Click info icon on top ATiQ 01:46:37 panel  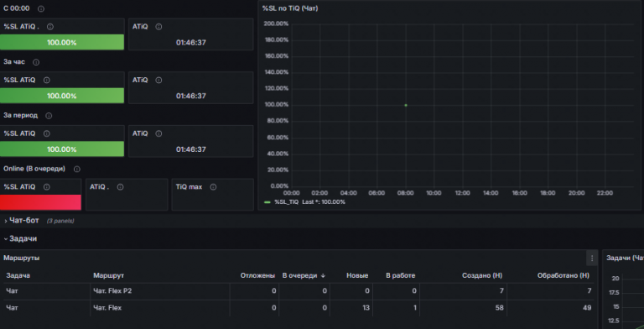coord(158,27)
